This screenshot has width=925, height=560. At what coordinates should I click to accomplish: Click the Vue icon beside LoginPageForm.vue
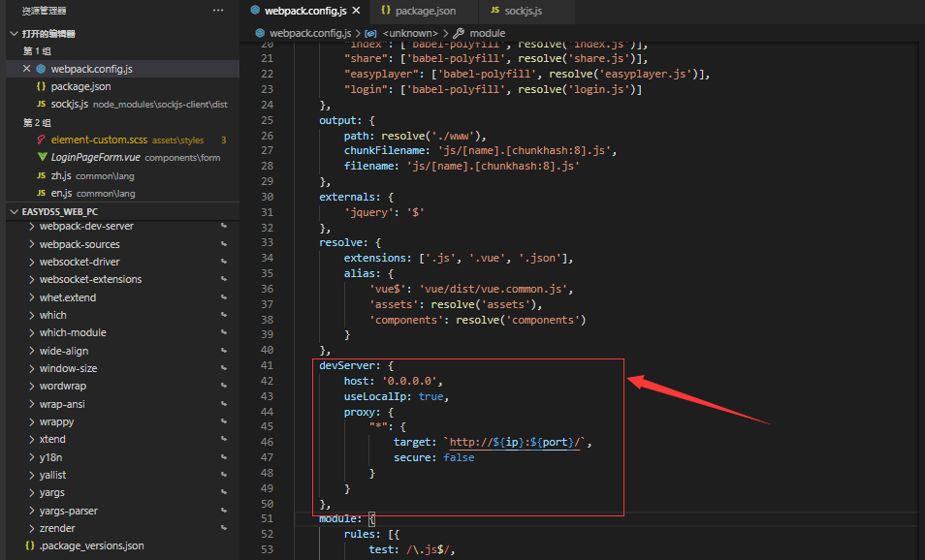[42, 157]
